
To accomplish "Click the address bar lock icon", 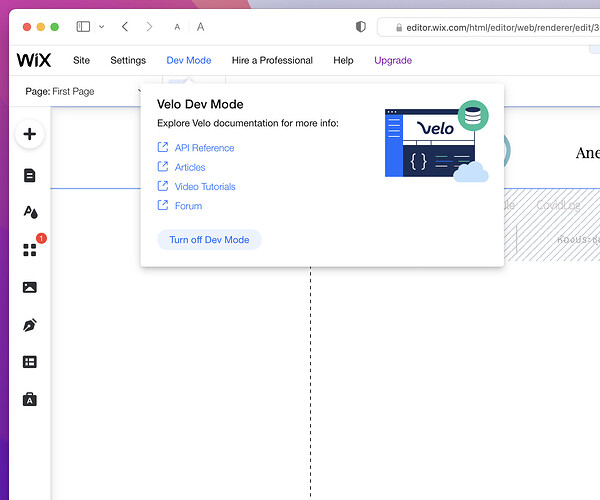I will 399,28.
